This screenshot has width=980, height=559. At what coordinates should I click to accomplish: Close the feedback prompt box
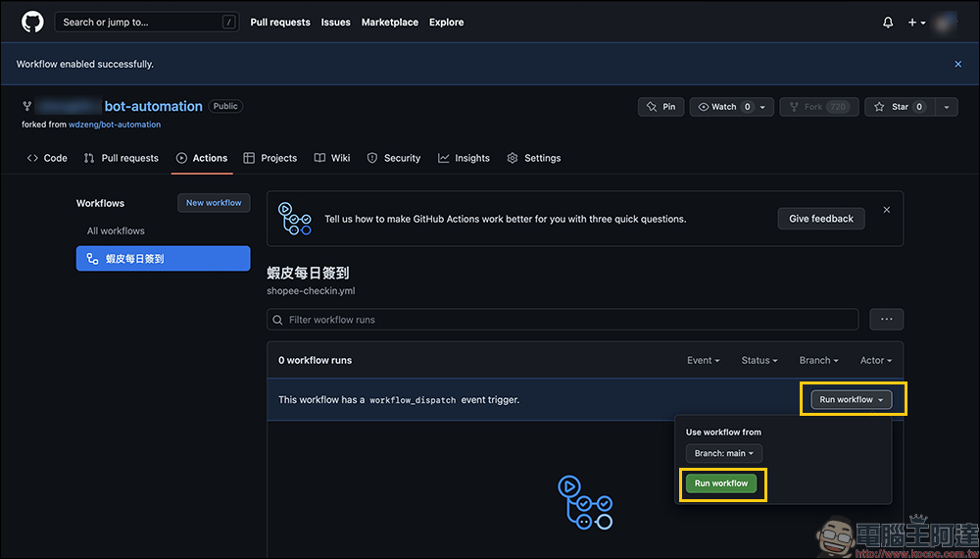[887, 210]
